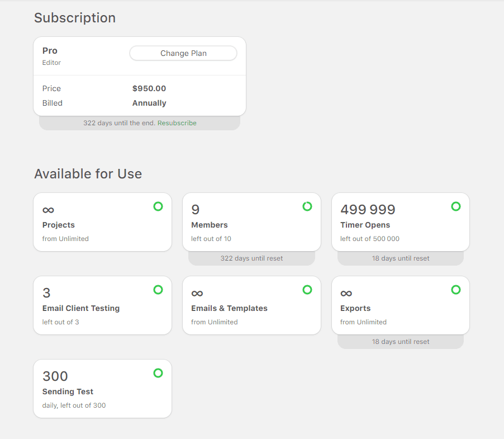Click the Timer Opens usage card

pyautogui.click(x=400, y=222)
